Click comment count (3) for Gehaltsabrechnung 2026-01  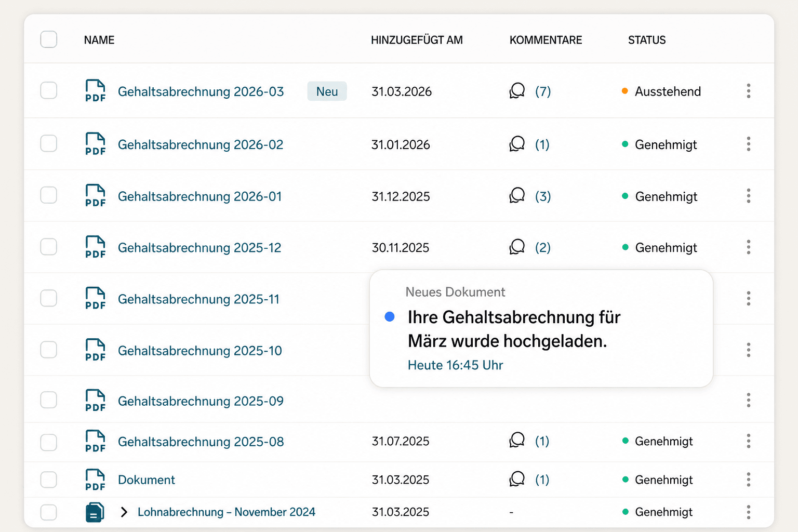(543, 196)
